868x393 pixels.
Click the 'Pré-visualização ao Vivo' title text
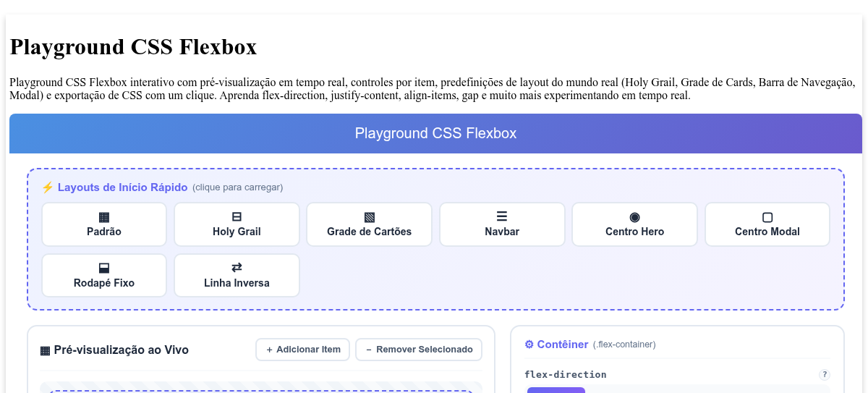coord(122,350)
